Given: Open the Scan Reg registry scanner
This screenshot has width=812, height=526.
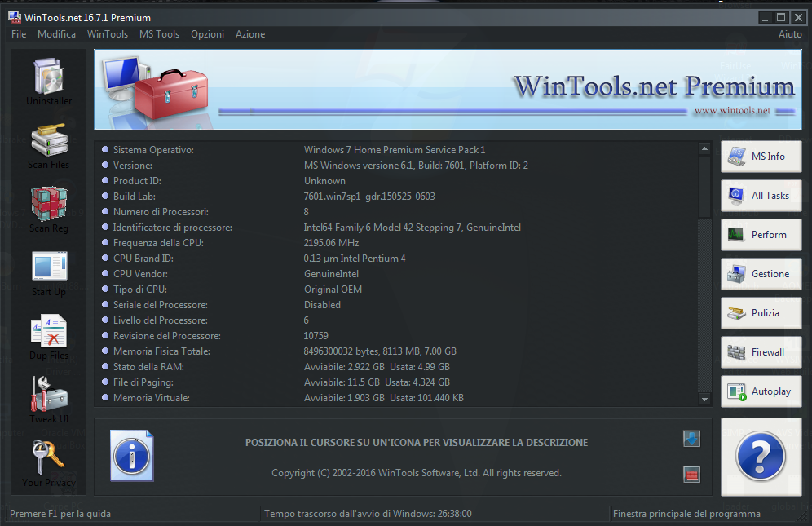Looking at the screenshot, I should tap(49, 210).
